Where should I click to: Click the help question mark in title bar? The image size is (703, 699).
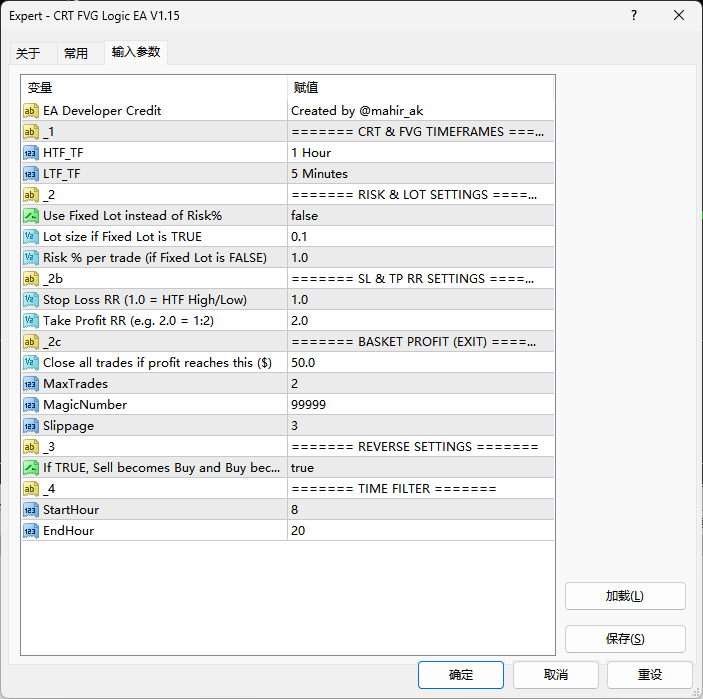coord(634,16)
